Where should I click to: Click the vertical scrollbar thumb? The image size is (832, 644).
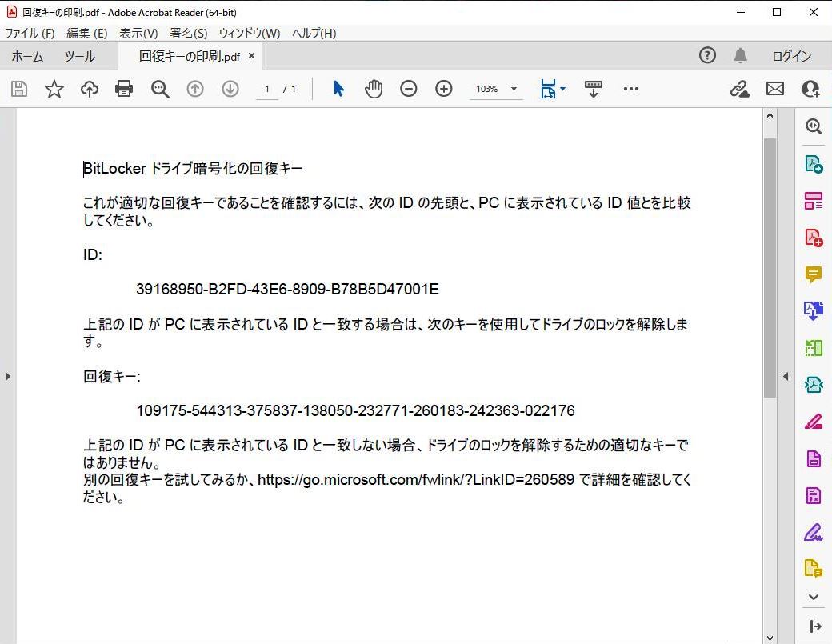(770, 268)
